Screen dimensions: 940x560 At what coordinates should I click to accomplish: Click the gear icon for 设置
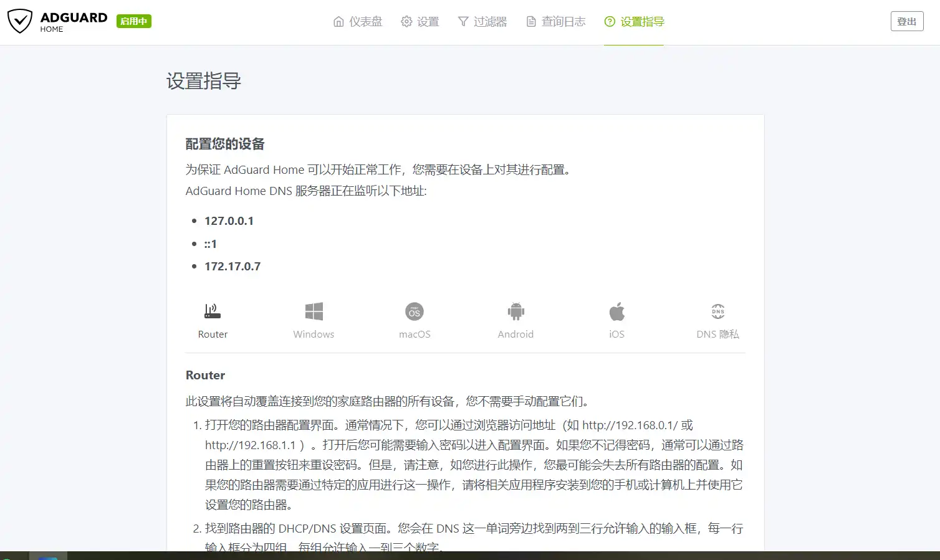point(406,22)
